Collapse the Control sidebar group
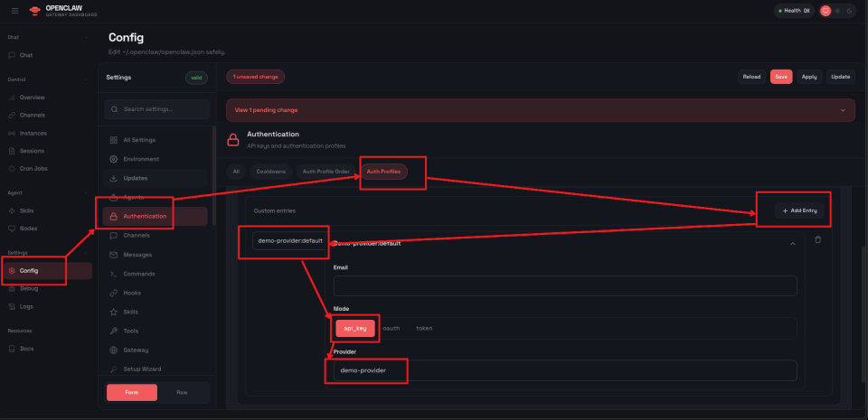This screenshot has width=868, height=420. click(87, 79)
